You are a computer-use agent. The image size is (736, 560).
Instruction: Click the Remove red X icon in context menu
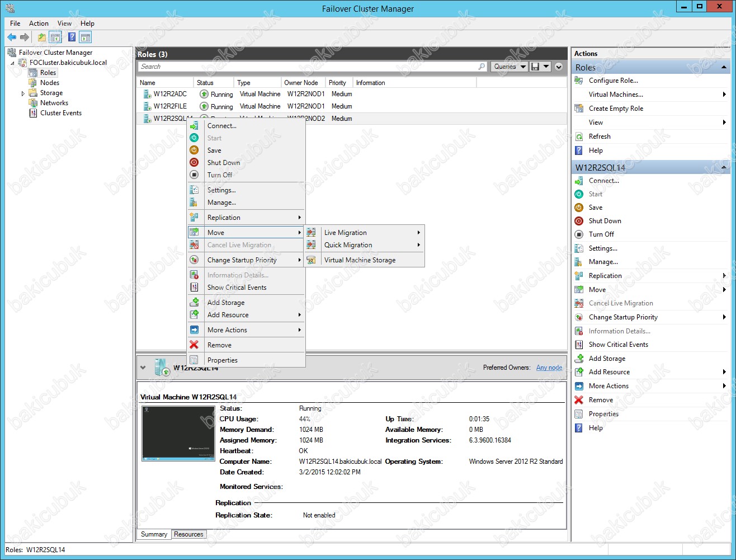click(194, 345)
